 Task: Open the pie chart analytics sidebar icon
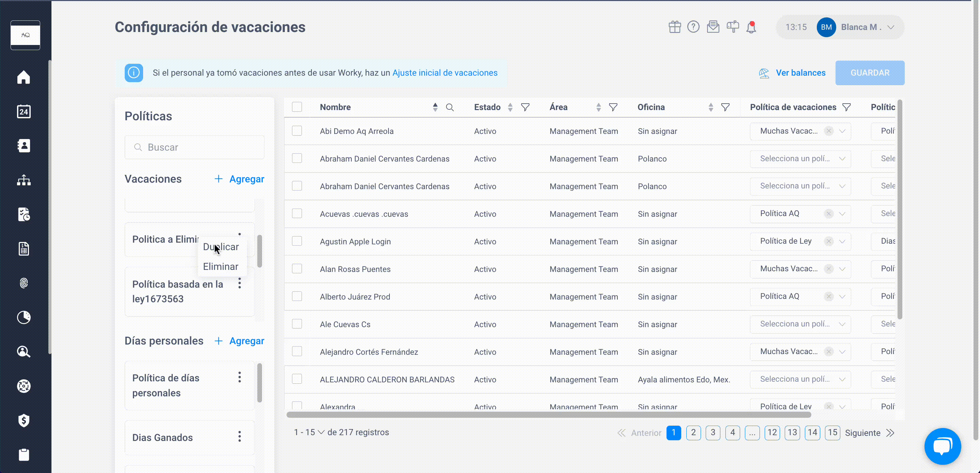pyautogui.click(x=24, y=317)
